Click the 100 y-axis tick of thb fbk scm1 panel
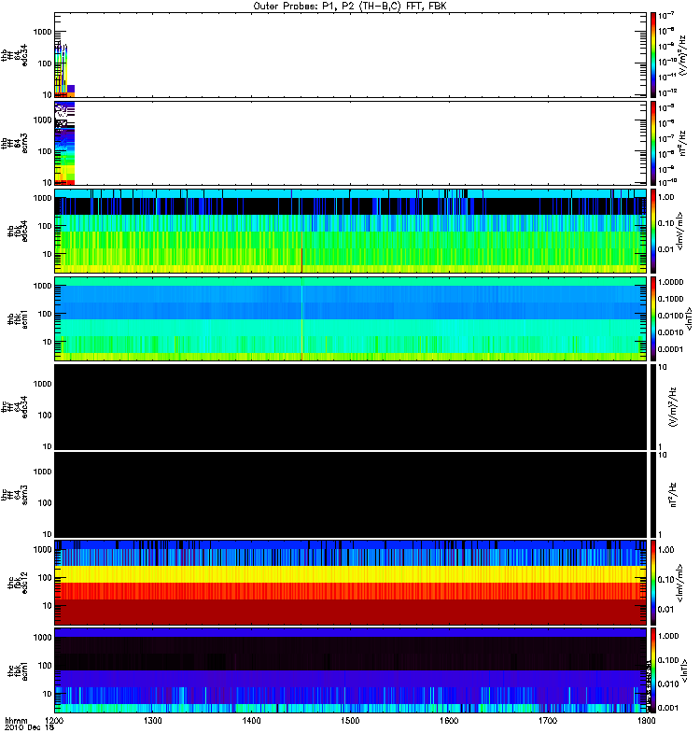Viewport: 700px width, 747px height. coord(45,314)
